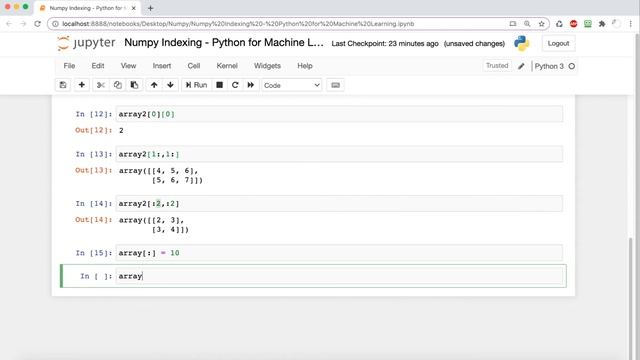This screenshot has width=640, height=360.
Task: Click the edit mode pencil icon
Action: (521, 66)
